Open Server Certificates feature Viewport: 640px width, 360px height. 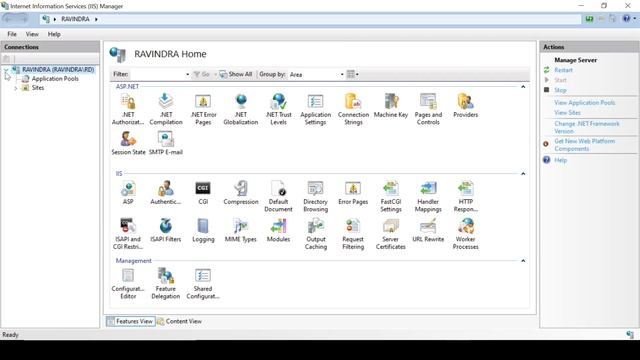391,234
